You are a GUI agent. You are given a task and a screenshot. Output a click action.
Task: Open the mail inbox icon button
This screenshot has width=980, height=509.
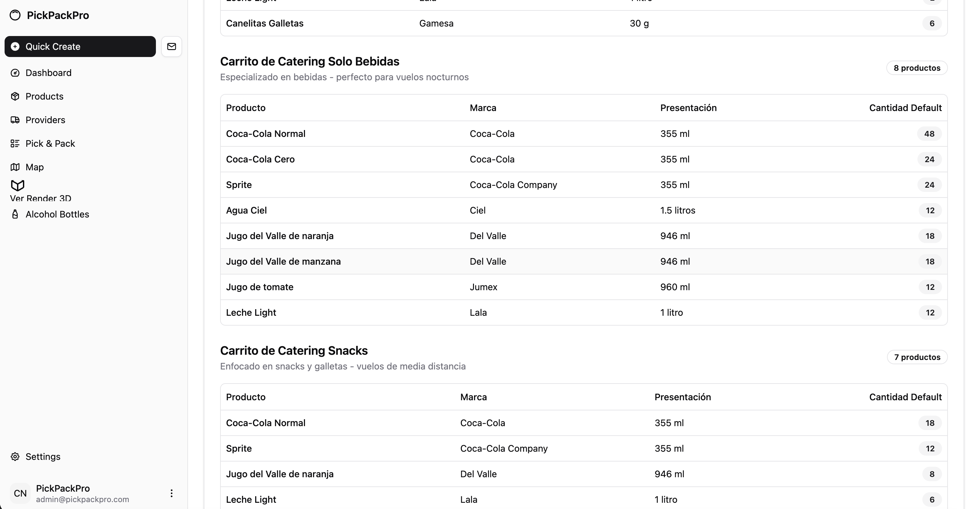tap(172, 47)
